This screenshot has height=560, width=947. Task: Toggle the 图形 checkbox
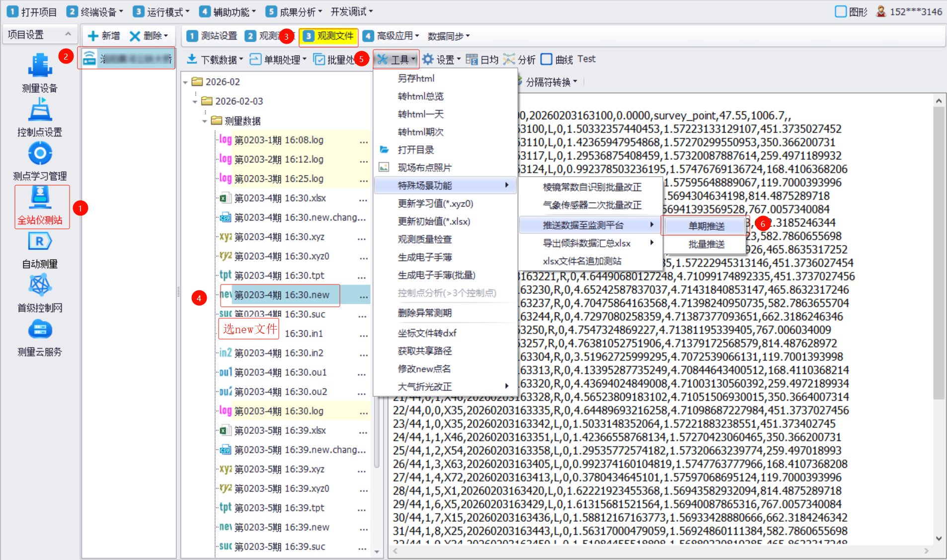click(841, 11)
